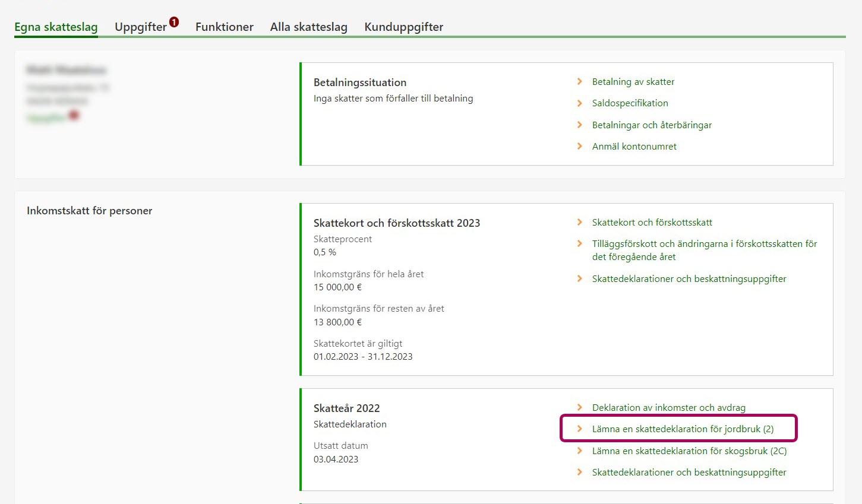Click the arrow icon beside the jordbruk declaration
Image resolution: width=862 pixels, height=504 pixels.
tap(580, 429)
